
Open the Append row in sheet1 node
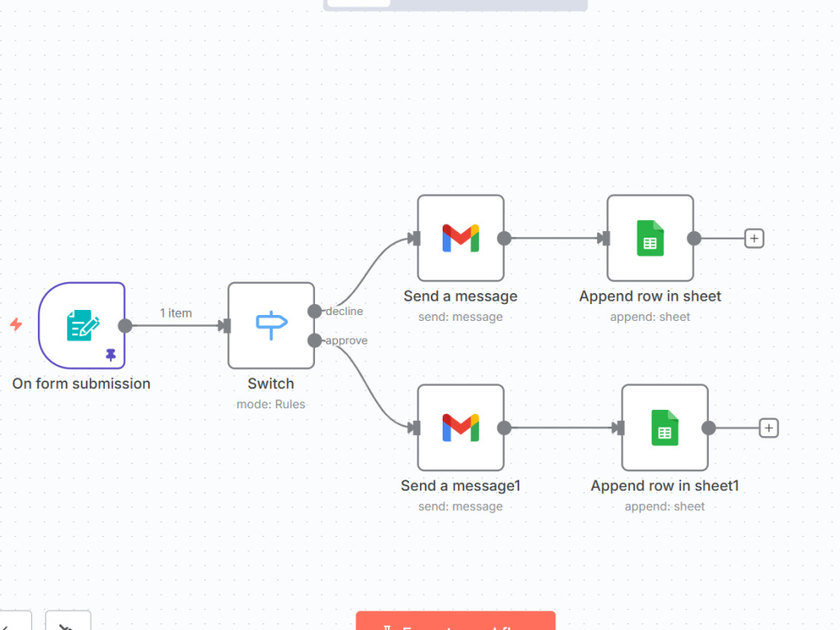[664, 428]
